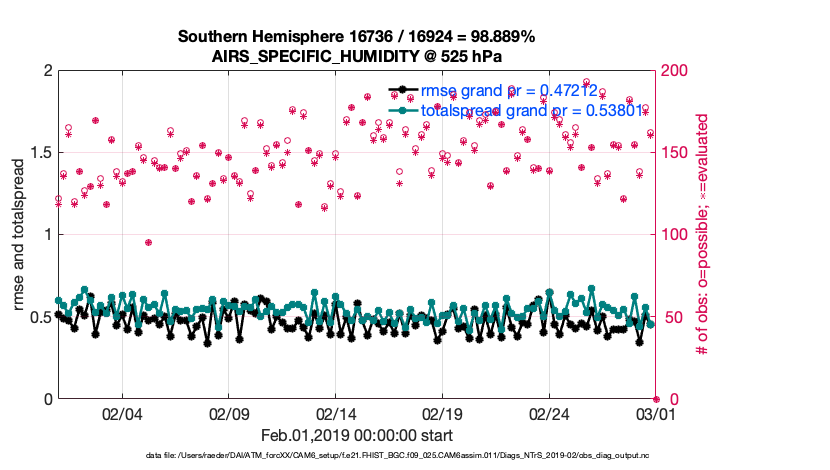Click the 03/01 date tick label
The width and height of the screenshot is (830, 470).
coord(656,414)
